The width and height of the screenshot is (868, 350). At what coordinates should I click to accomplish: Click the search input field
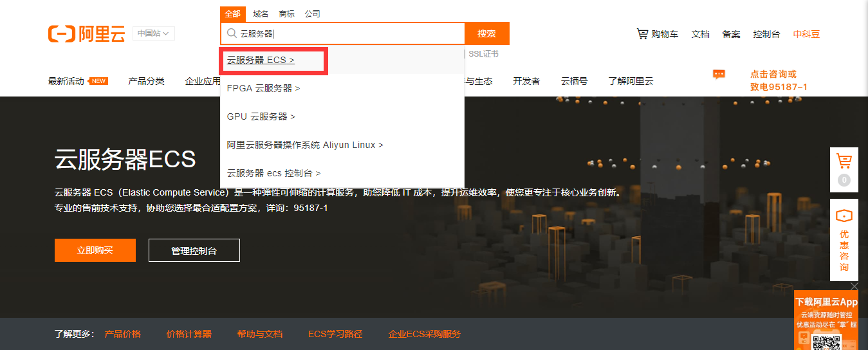(x=342, y=33)
